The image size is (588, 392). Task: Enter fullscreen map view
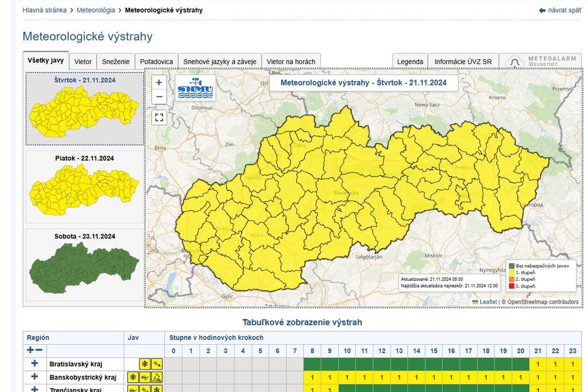(159, 117)
